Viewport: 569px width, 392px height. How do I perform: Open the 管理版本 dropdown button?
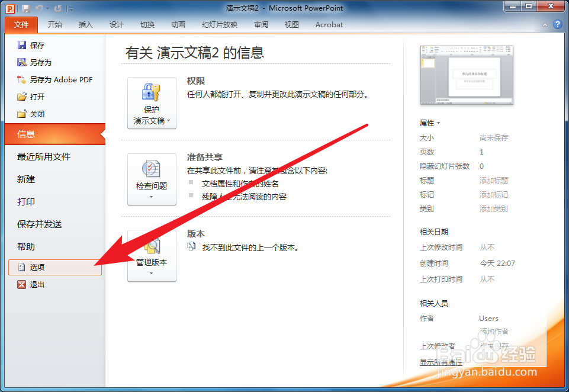[152, 256]
